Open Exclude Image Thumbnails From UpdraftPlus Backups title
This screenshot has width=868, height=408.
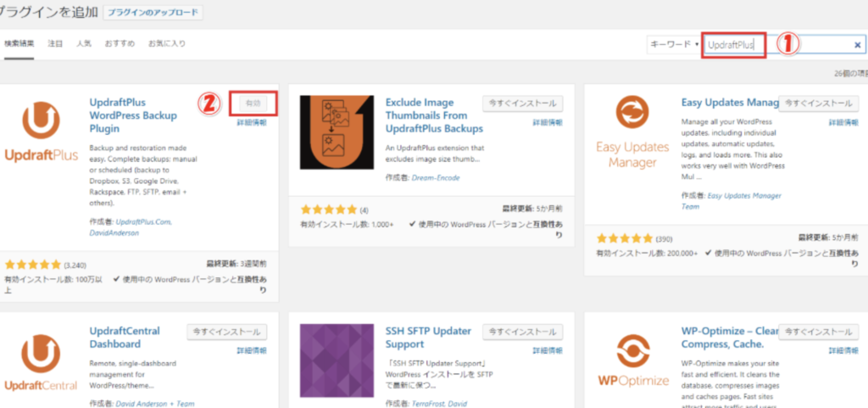pos(434,115)
